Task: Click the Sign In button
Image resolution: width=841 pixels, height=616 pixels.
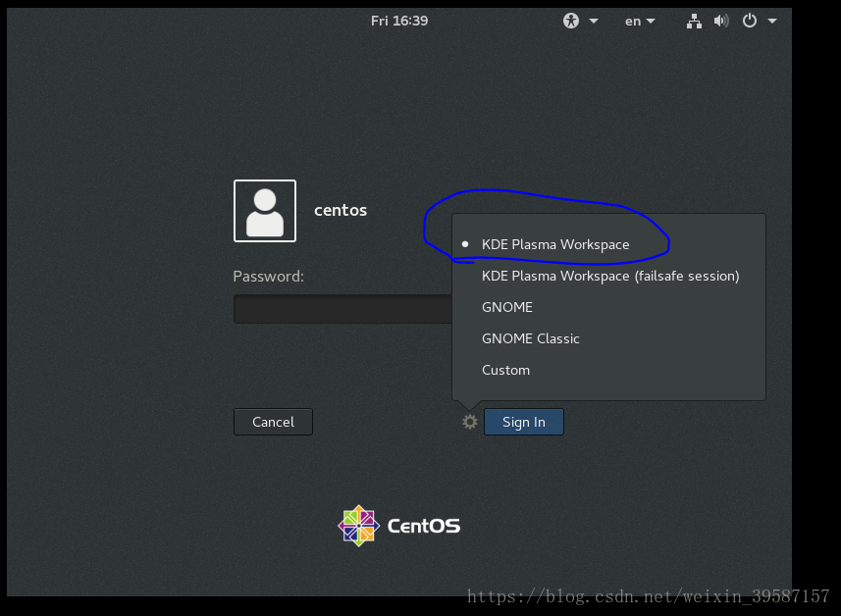Action: 523,422
